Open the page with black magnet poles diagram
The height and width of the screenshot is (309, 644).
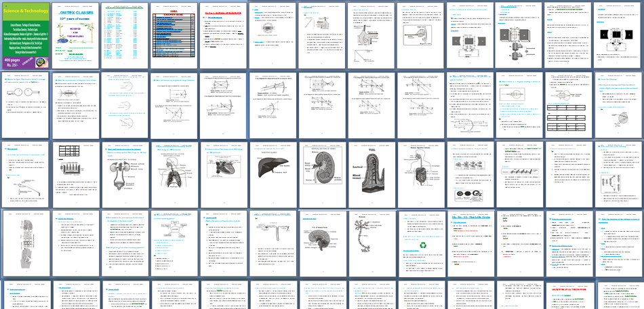pyautogui.click(x=618, y=35)
